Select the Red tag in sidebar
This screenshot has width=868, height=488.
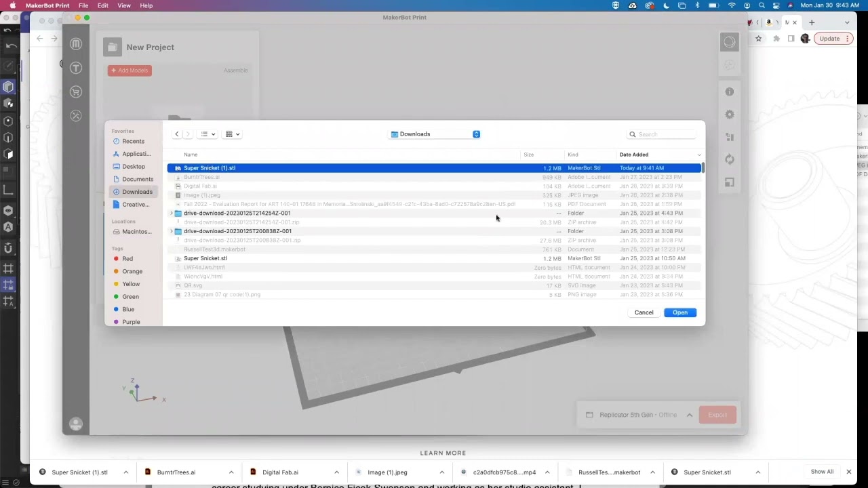pyautogui.click(x=127, y=259)
